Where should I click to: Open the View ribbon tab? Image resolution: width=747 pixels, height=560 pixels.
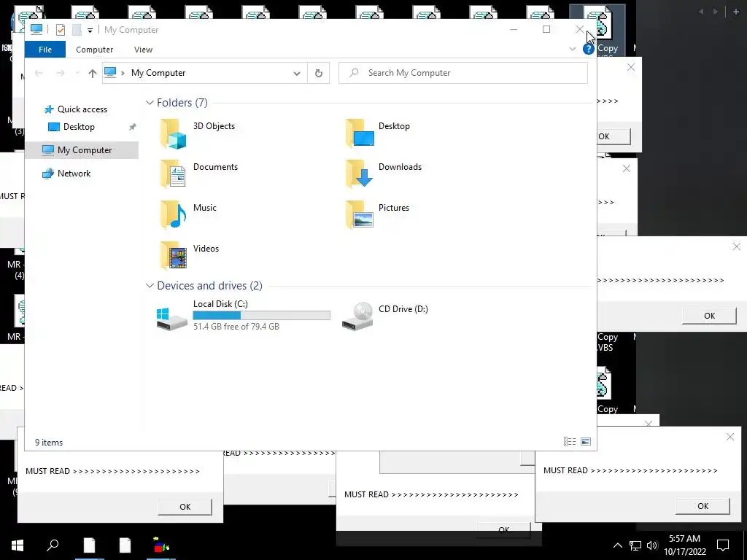[143, 50]
